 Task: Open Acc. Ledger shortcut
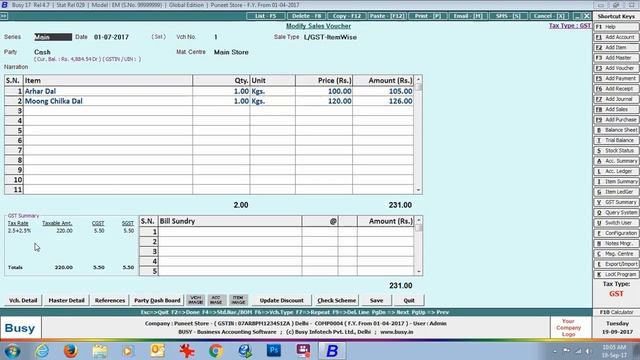tap(616, 171)
